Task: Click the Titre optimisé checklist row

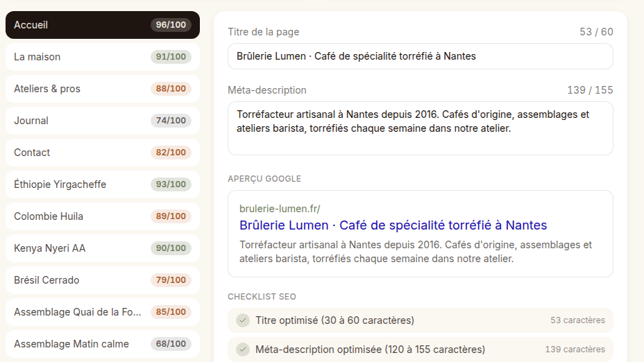Action: click(420, 320)
